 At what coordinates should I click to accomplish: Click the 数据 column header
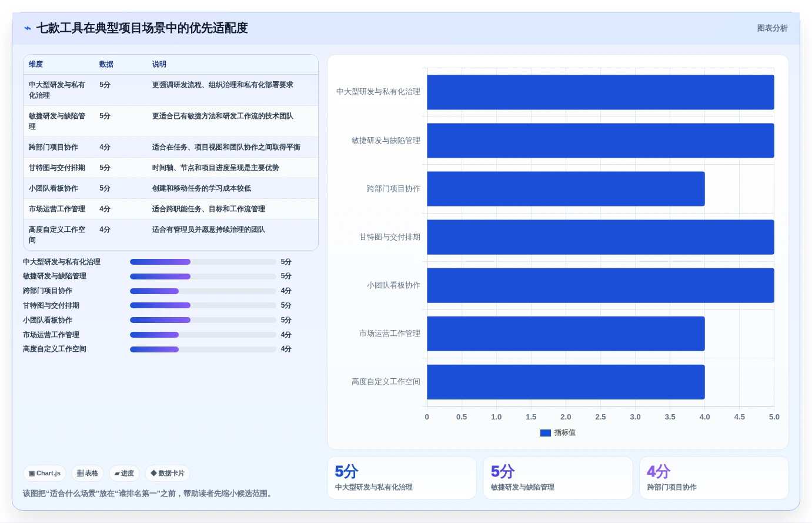106,64
